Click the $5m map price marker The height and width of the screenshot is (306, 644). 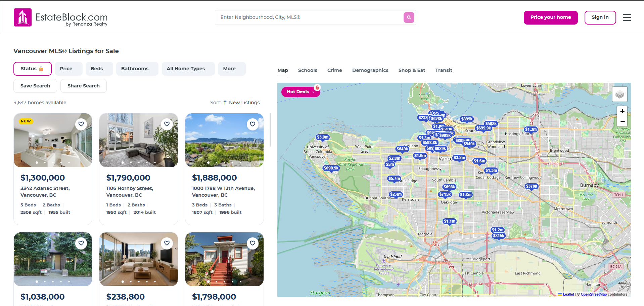(390, 164)
